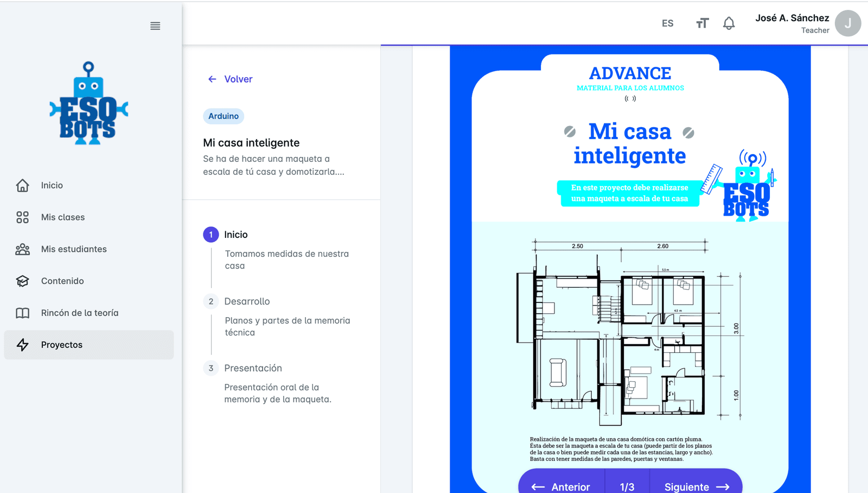Image resolution: width=868 pixels, height=493 pixels.
Task: Open notifications bell icon
Action: click(x=729, y=23)
